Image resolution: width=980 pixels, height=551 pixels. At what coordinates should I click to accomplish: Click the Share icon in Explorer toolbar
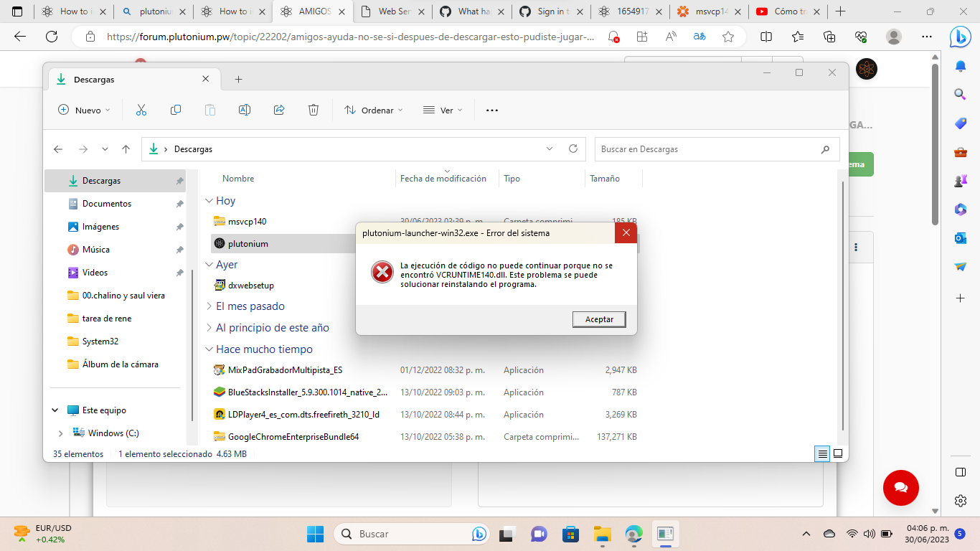coord(279,110)
